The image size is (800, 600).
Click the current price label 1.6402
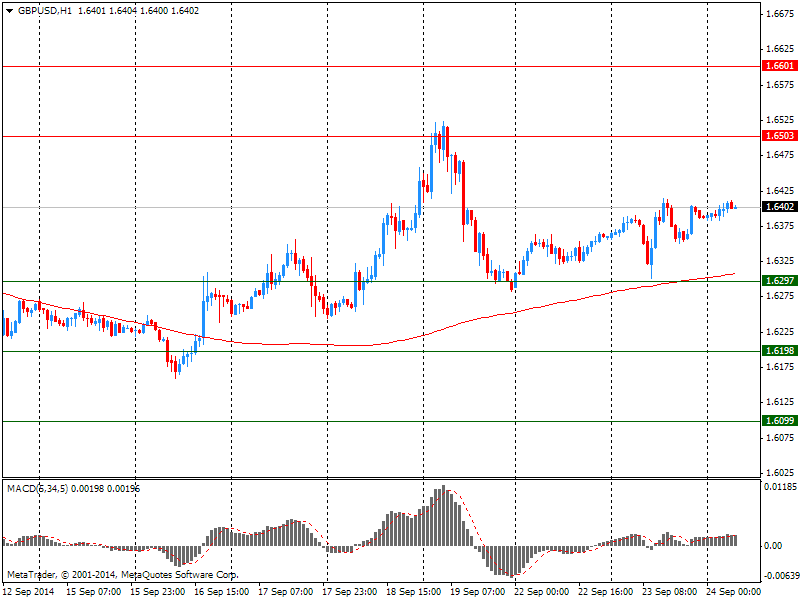(x=780, y=207)
